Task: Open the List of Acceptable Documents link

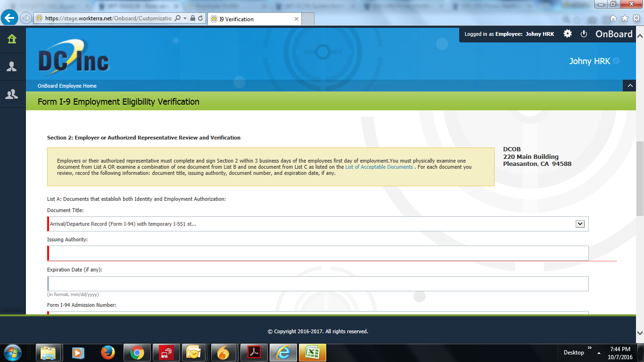Action: (379, 167)
